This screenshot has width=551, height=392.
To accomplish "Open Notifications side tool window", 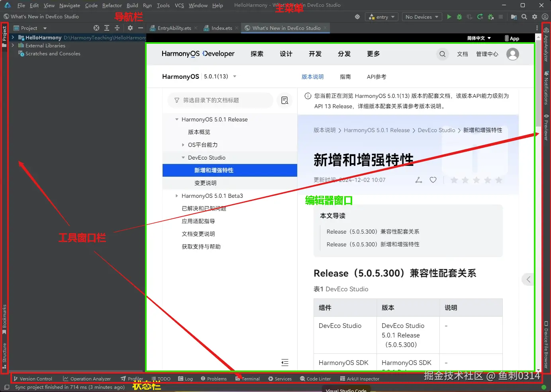I will [546, 88].
